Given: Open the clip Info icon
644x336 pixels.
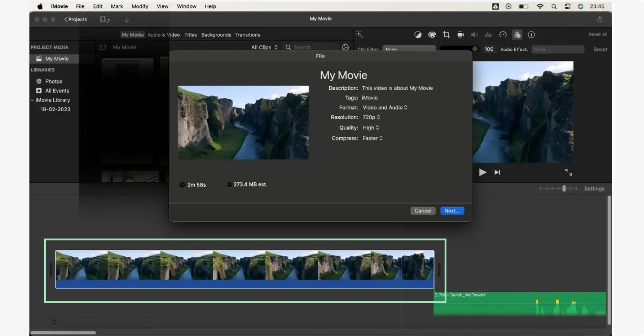Looking at the screenshot, I should pyautogui.click(x=531, y=34).
